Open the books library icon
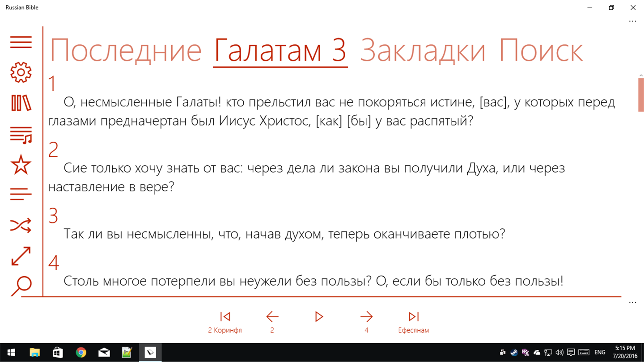This screenshot has height=362, width=644. (x=21, y=103)
